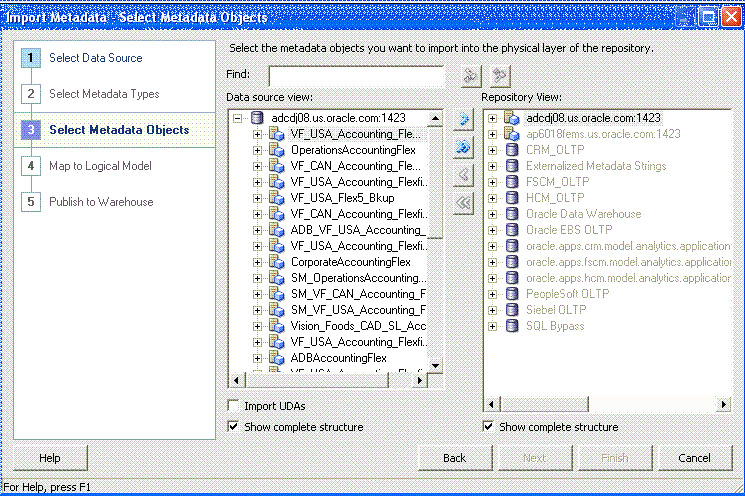Click the Finish button
This screenshot has height=496, width=745.
click(x=614, y=458)
